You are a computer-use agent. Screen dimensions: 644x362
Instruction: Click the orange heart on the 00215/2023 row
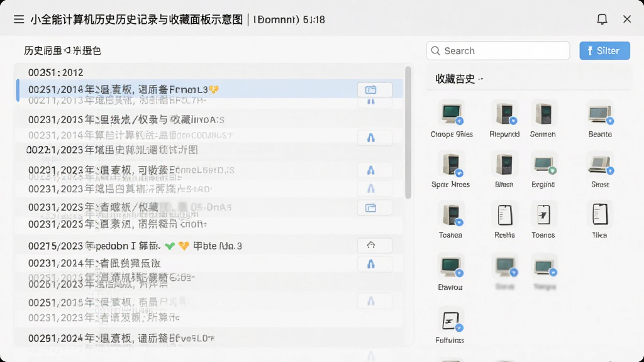pos(184,246)
